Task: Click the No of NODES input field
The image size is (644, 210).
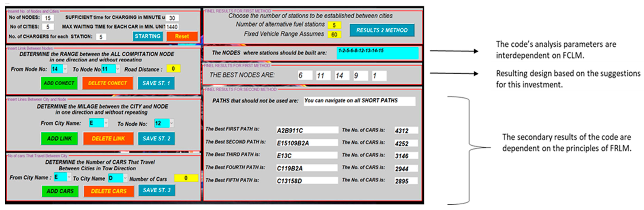Action: tap(48, 18)
